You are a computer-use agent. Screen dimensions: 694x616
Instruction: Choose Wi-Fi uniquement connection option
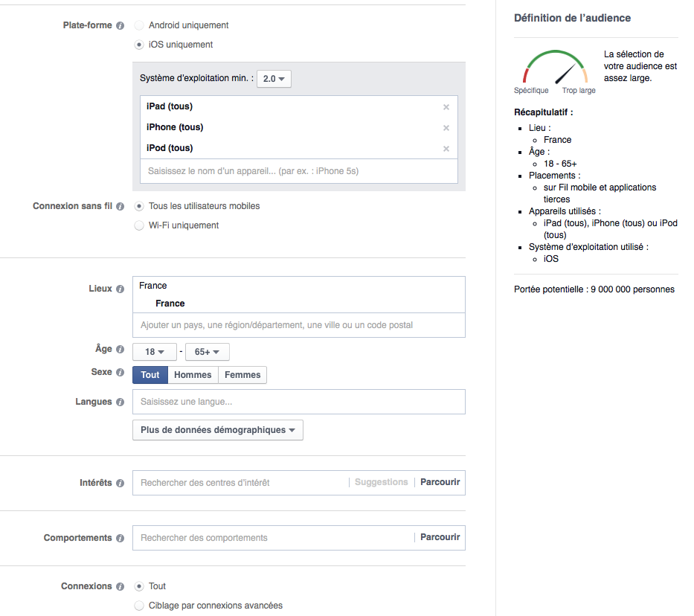139,225
